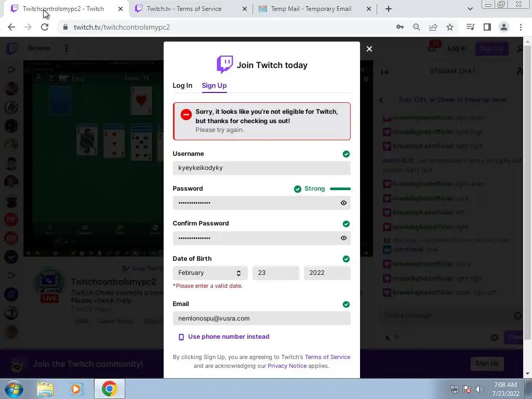Click the zoom magnifier icon in address bar
532x399 pixels.
(x=416, y=27)
